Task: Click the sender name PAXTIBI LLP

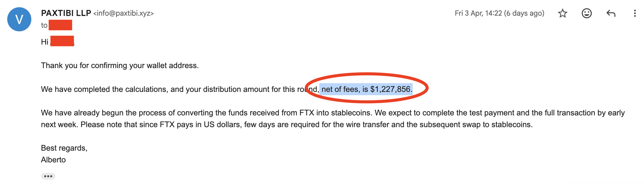Action: point(66,13)
